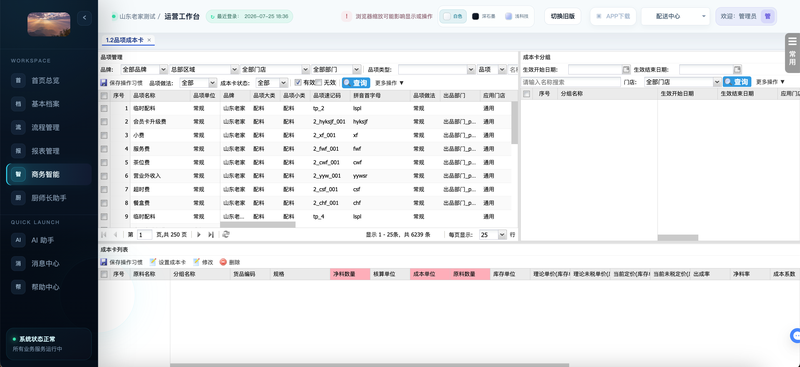The height and width of the screenshot is (367, 800).
Task: Select the 浅科技 theme swatch
Action: [517, 16]
